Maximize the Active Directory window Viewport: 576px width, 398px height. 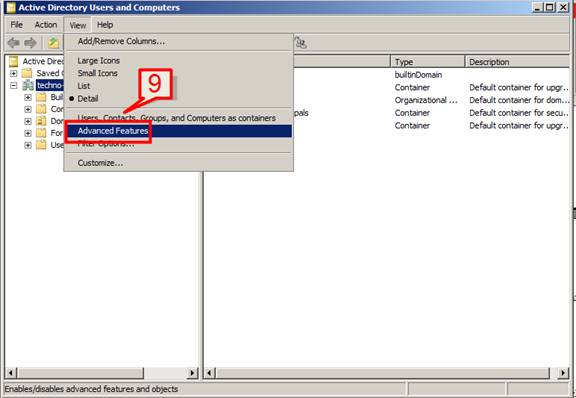point(550,7)
